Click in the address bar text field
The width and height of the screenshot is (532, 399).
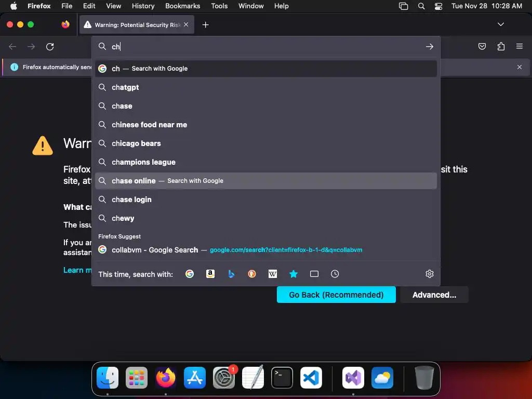(x=266, y=46)
